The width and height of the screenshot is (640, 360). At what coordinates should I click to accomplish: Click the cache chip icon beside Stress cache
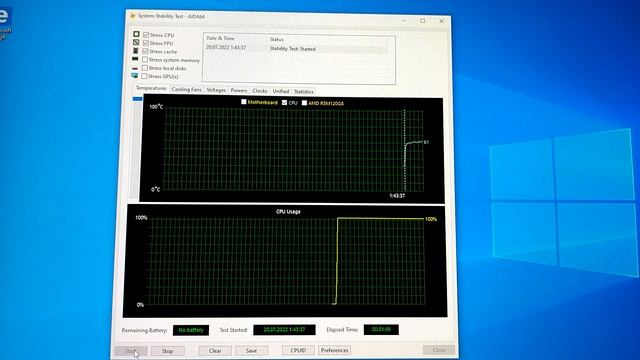tap(136, 51)
